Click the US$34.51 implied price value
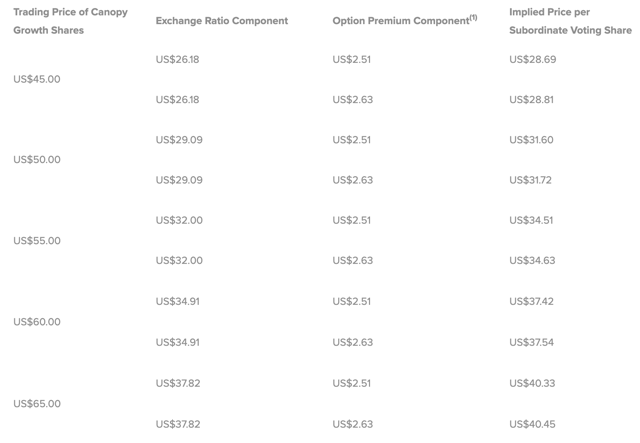Image resolution: width=640 pixels, height=443 pixels. point(531,220)
